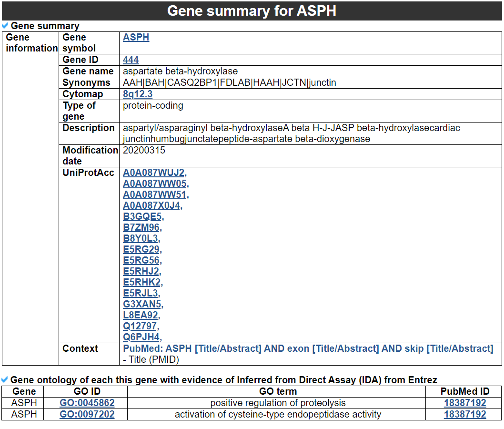Open UniProt accession A0A087WUJ2
This screenshot has width=504, height=429.
click(153, 173)
